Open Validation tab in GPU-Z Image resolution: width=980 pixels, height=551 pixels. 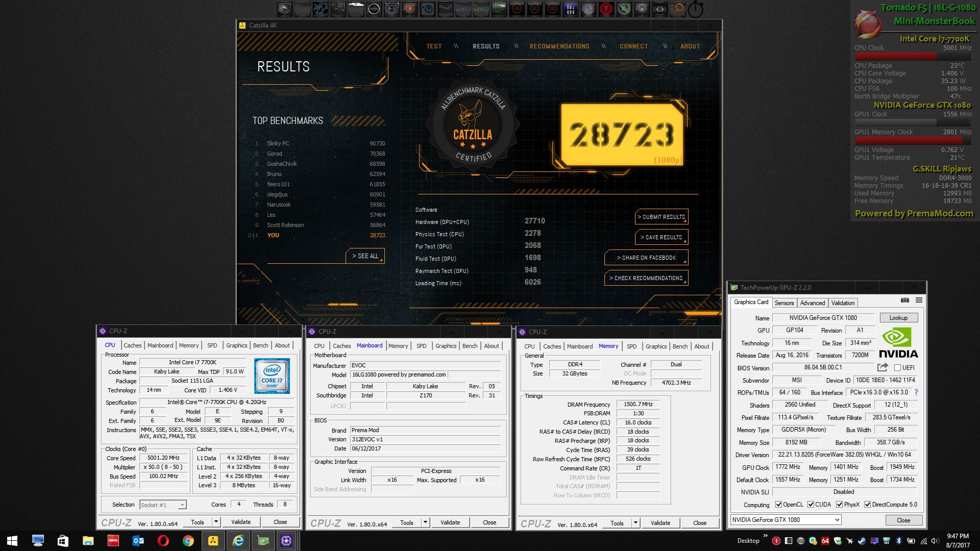point(843,303)
